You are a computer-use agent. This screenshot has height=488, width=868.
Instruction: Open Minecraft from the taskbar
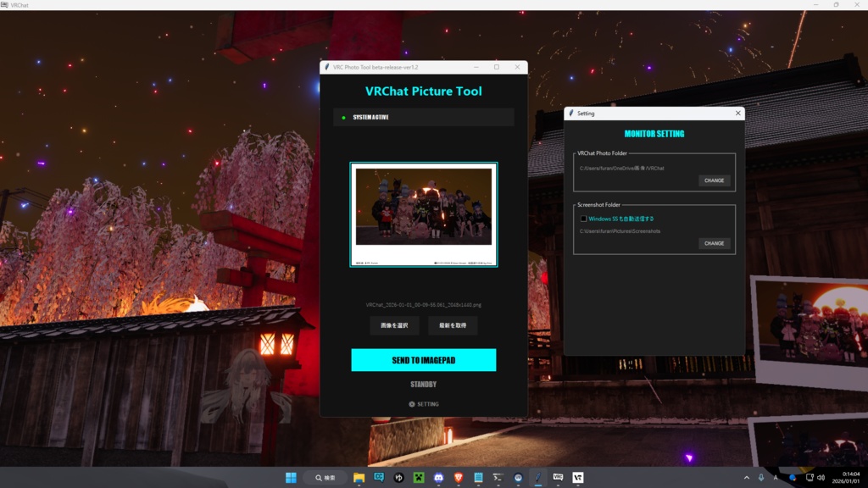tap(417, 479)
